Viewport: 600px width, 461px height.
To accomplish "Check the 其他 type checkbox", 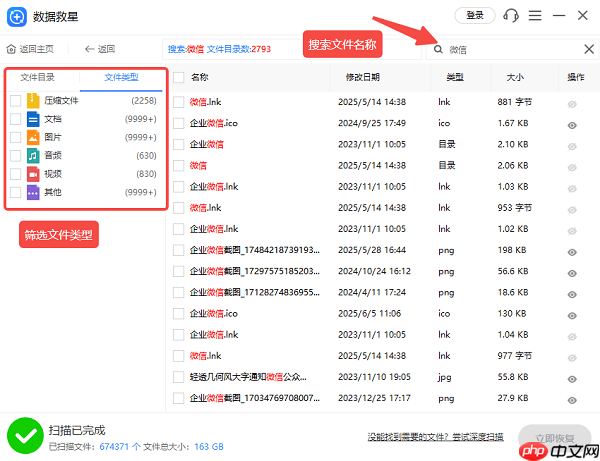I will (15, 192).
